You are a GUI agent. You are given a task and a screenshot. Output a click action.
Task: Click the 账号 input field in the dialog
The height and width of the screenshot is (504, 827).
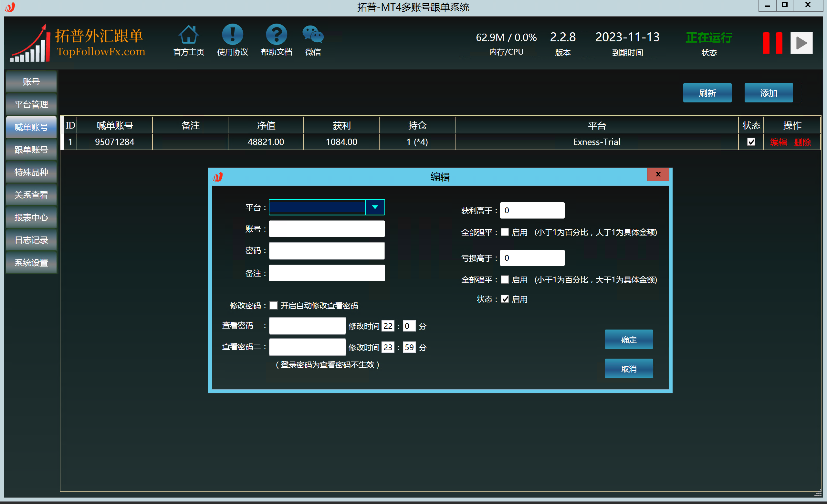(327, 229)
